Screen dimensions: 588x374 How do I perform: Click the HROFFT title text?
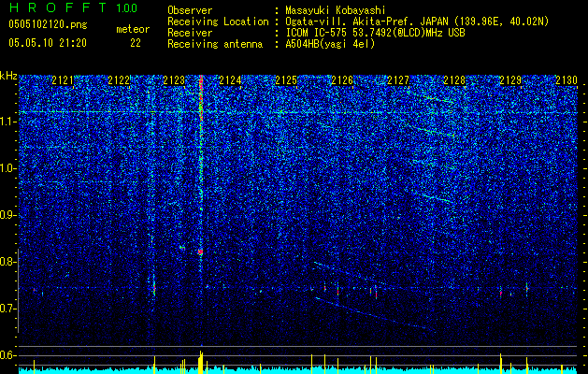[58, 7]
